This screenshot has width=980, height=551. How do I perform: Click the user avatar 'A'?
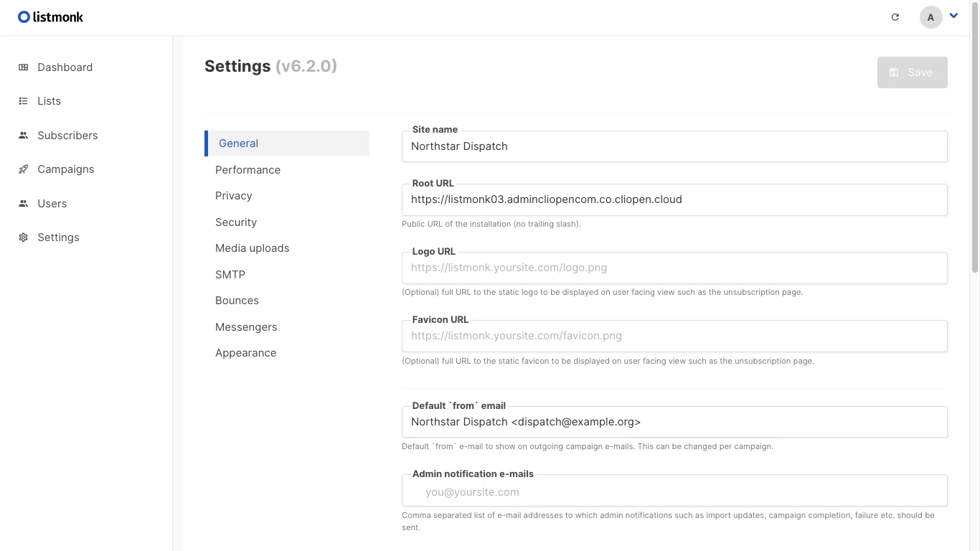930,17
